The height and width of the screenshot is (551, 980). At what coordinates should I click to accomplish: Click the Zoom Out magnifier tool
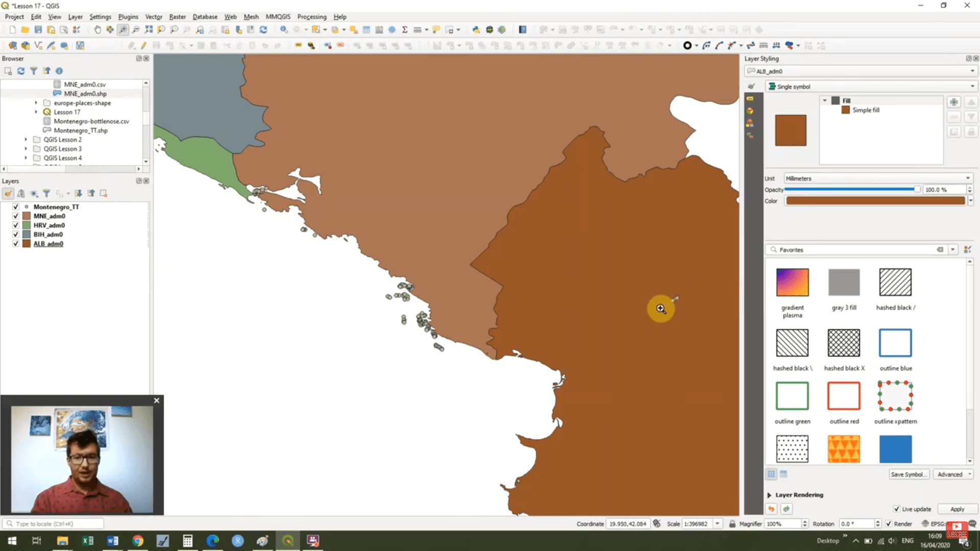tap(136, 30)
